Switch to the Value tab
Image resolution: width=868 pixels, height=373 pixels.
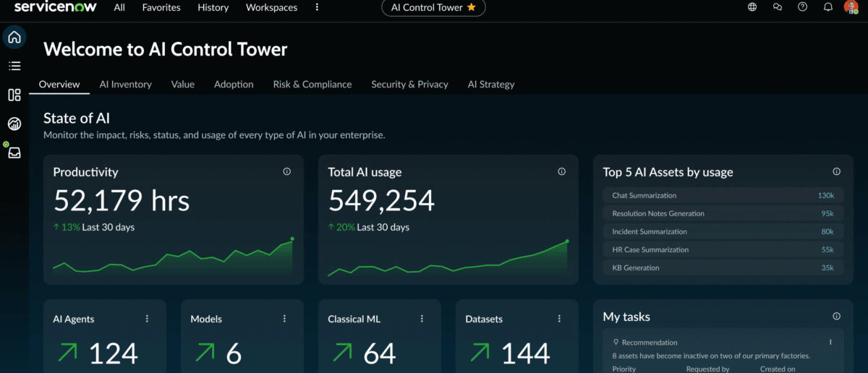[183, 84]
